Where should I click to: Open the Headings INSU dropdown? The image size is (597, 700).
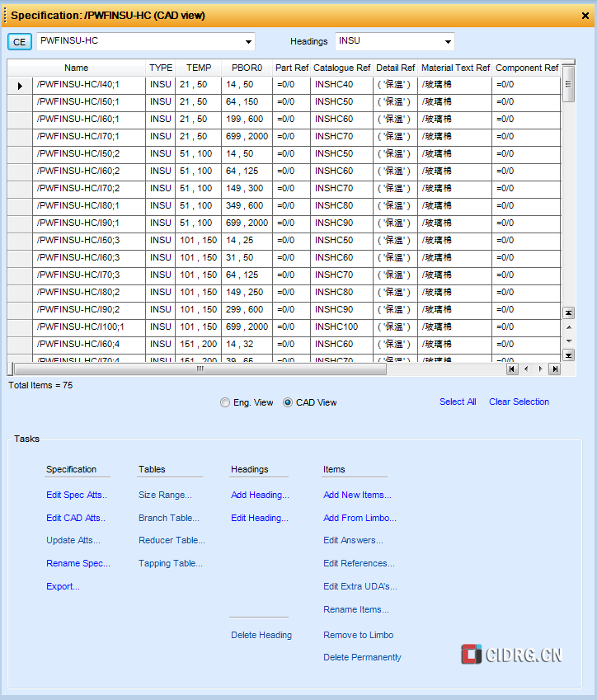[448, 42]
